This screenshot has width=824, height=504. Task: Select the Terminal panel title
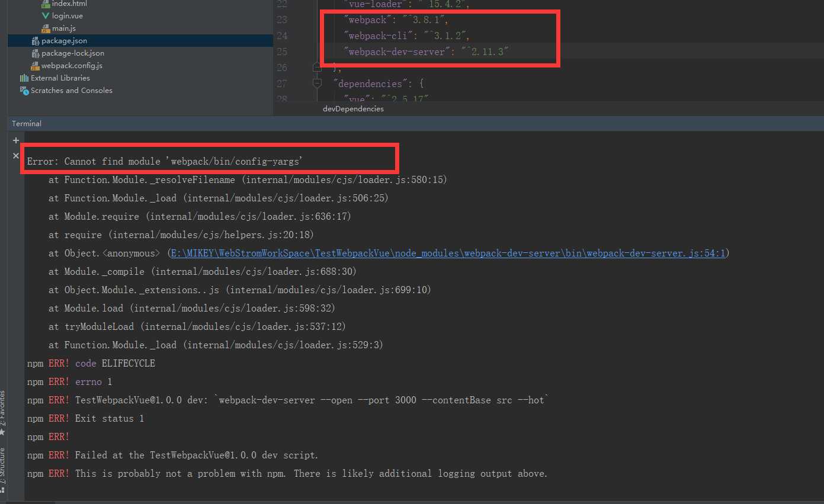coord(27,124)
